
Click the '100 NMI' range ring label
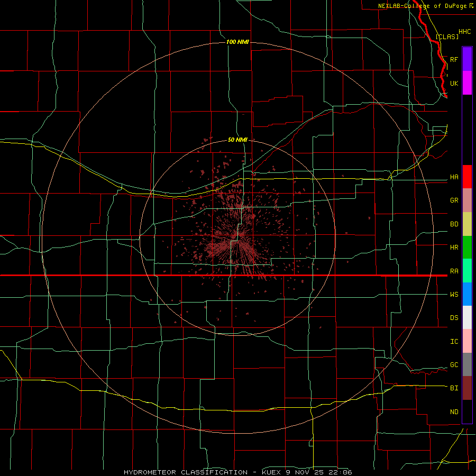pos(237,42)
